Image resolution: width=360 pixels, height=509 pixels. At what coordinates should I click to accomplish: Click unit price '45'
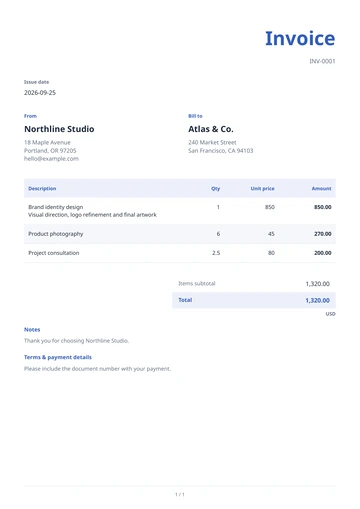pos(271,234)
